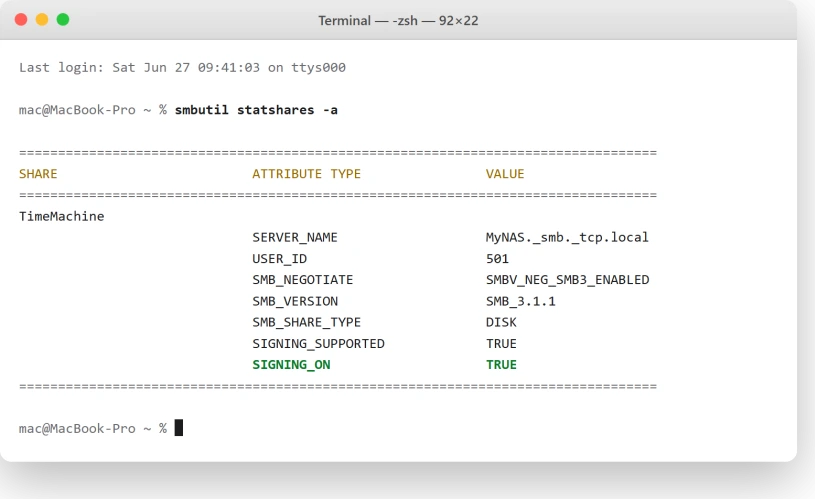
Task: Click the value MyNAS._smb._tcp.local
Action: coord(567,238)
